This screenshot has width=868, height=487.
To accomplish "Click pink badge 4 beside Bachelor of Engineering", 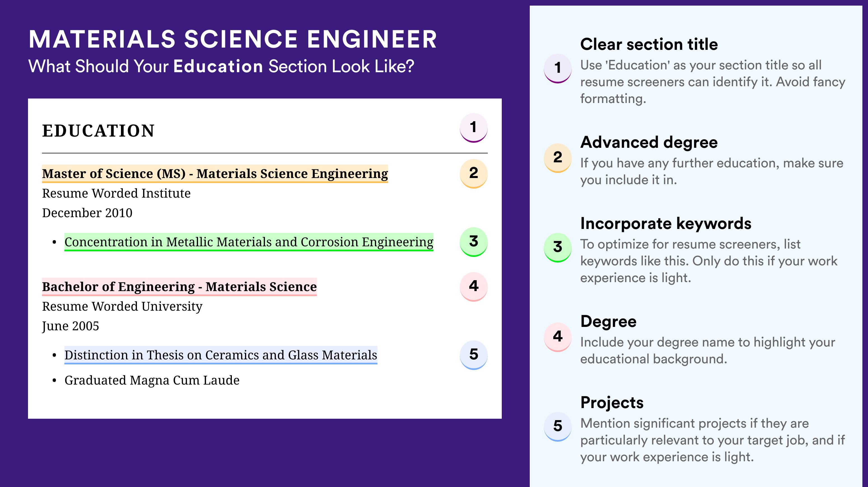I will click(x=473, y=287).
